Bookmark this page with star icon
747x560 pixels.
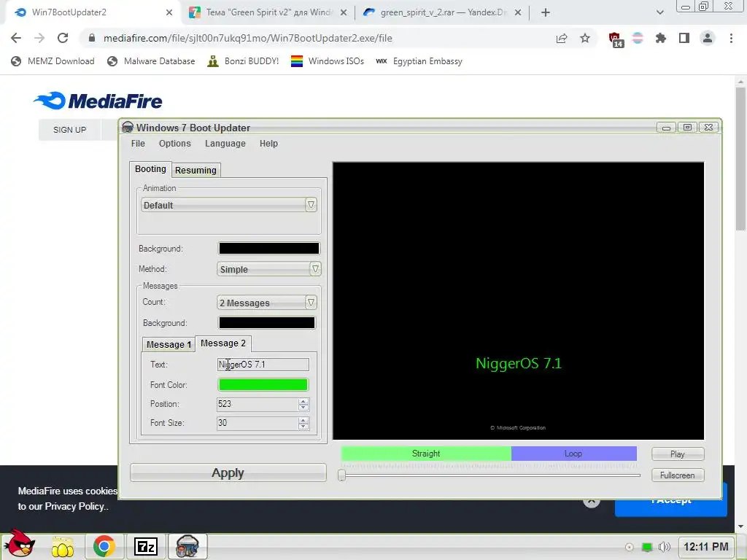[x=585, y=38]
